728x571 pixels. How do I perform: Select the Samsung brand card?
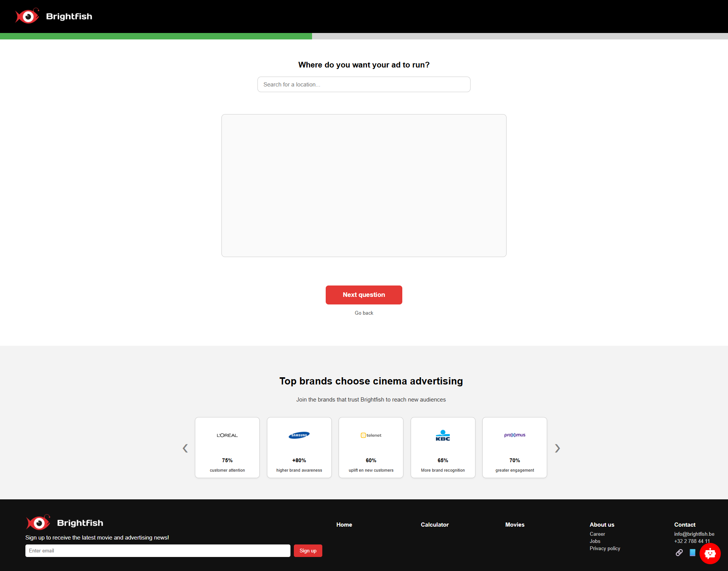tap(299, 447)
